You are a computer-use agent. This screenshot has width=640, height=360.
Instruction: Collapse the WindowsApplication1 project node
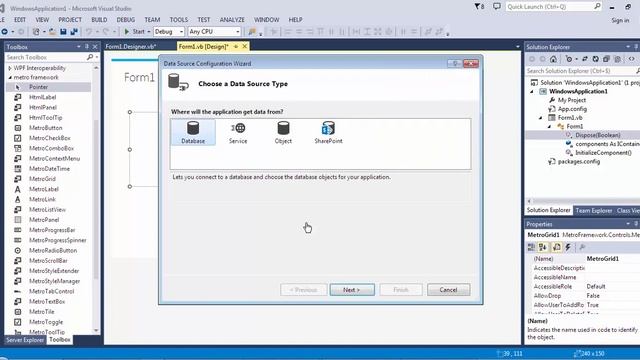click(x=531, y=91)
